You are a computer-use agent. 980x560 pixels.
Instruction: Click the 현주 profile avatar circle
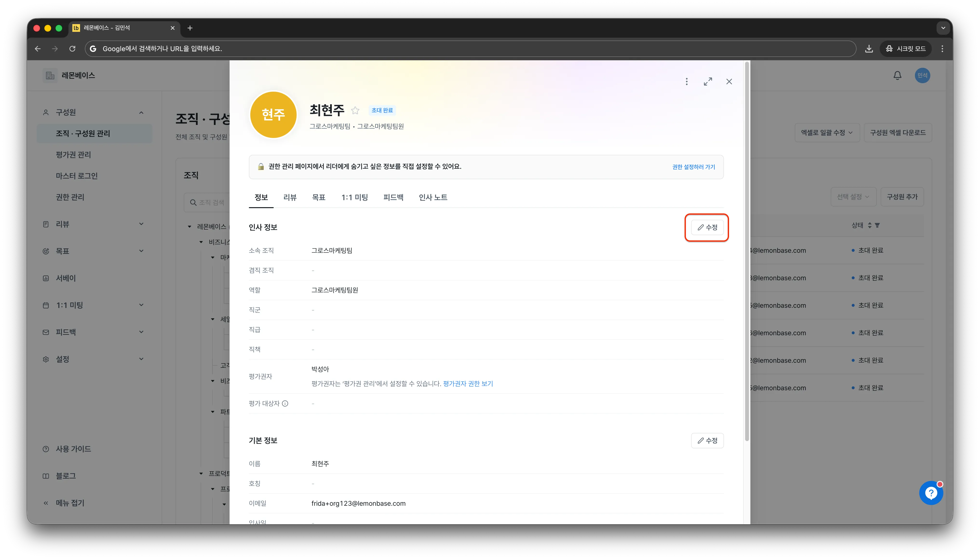[273, 115]
